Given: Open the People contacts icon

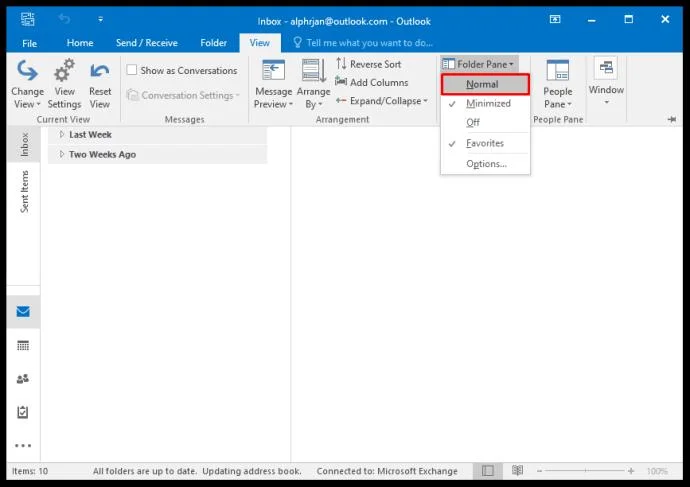Looking at the screenshot, I should (x=23, y=379).
